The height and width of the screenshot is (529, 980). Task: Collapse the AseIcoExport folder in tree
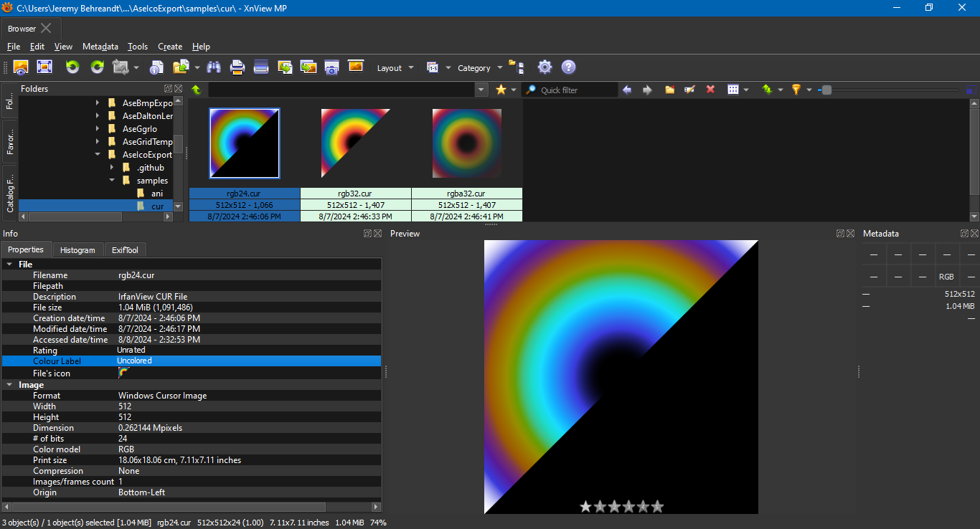click(x=98, y=155)
